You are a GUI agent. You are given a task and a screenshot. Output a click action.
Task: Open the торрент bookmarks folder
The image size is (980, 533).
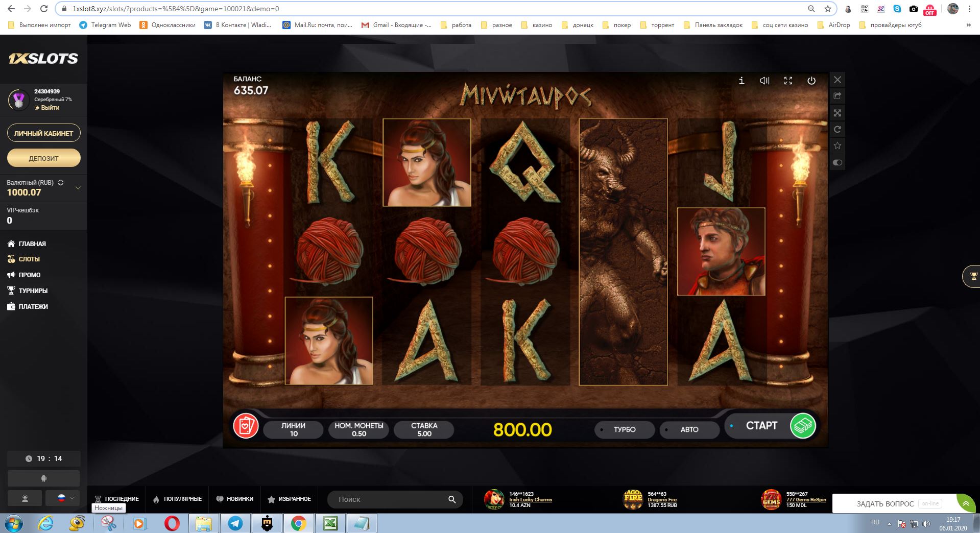pos(657,25)
